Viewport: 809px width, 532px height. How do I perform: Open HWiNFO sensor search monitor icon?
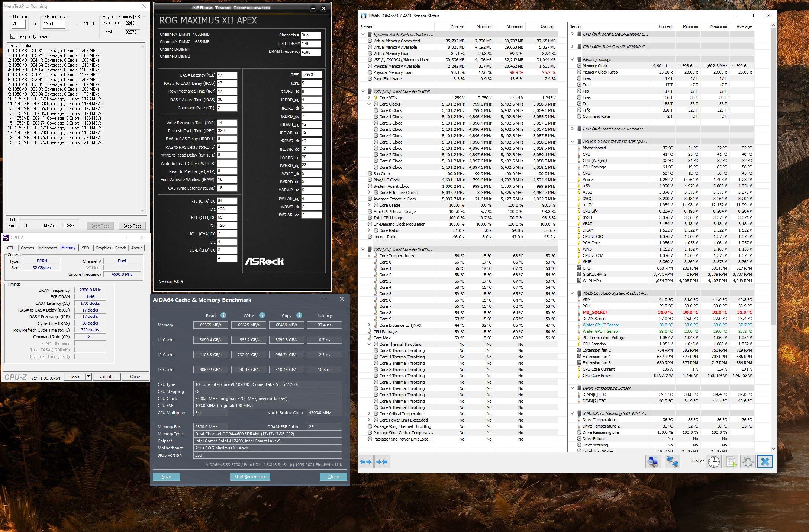point(653,462)
